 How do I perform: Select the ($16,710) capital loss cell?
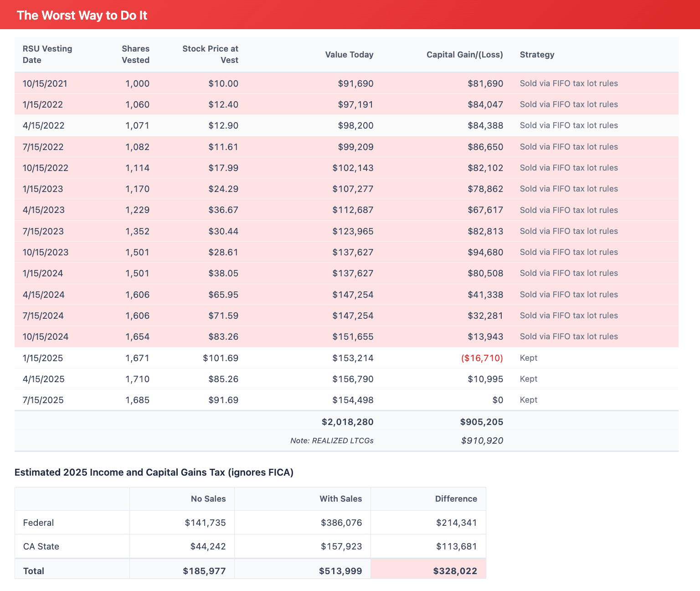click(x=482, y=358)
